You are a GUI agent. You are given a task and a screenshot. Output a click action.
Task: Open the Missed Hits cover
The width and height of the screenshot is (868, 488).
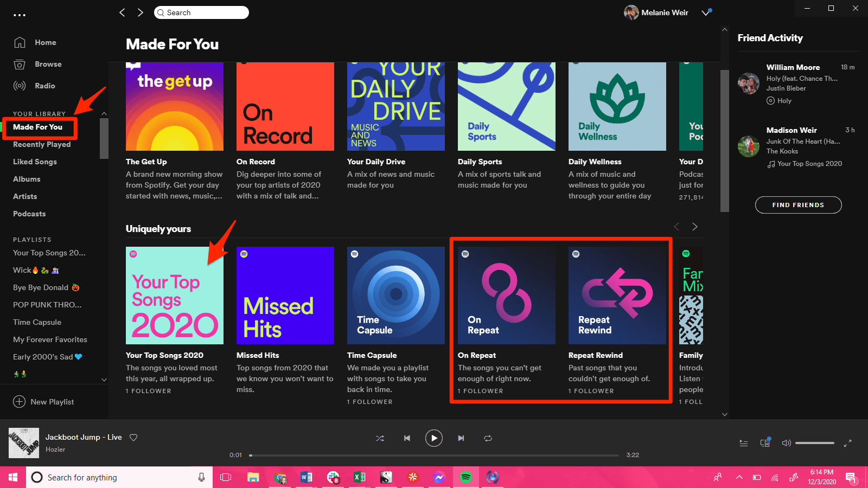[285, 296]
